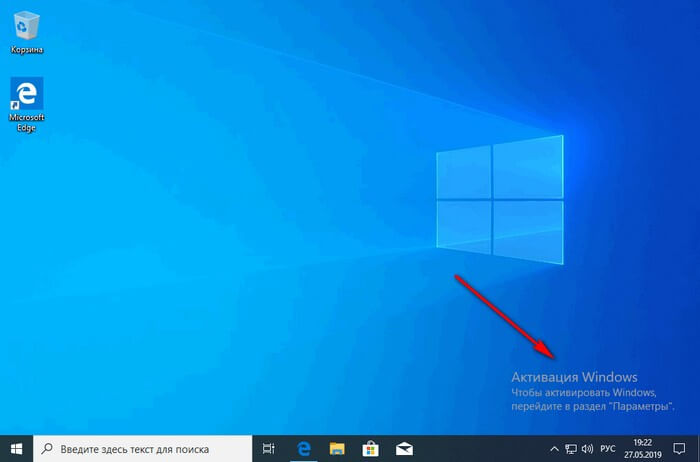
Task: Open the clock showing 19:22 27.05.2019
Action: click(x=643, y=449)
